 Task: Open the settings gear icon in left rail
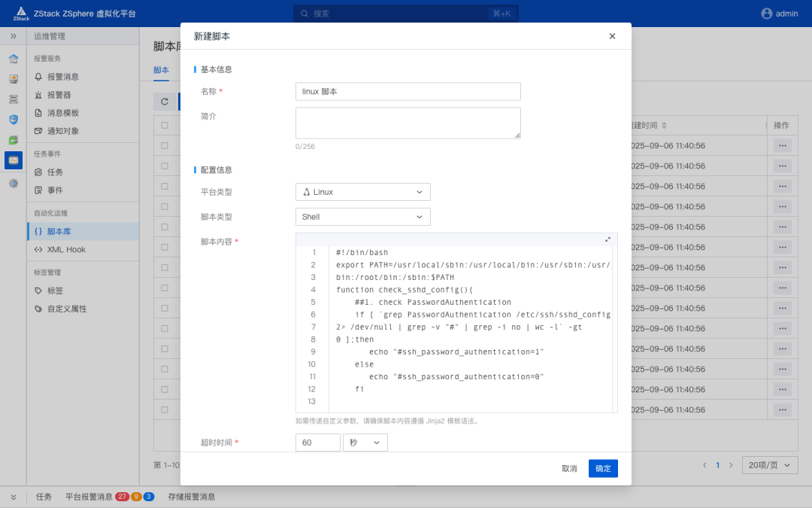[x=14, y=183]
